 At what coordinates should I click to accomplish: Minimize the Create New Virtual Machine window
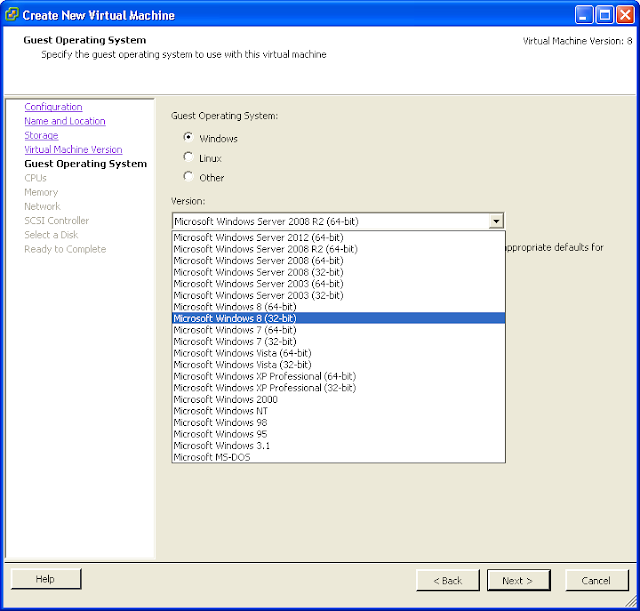pyautogui.click(x=584, y=15)
